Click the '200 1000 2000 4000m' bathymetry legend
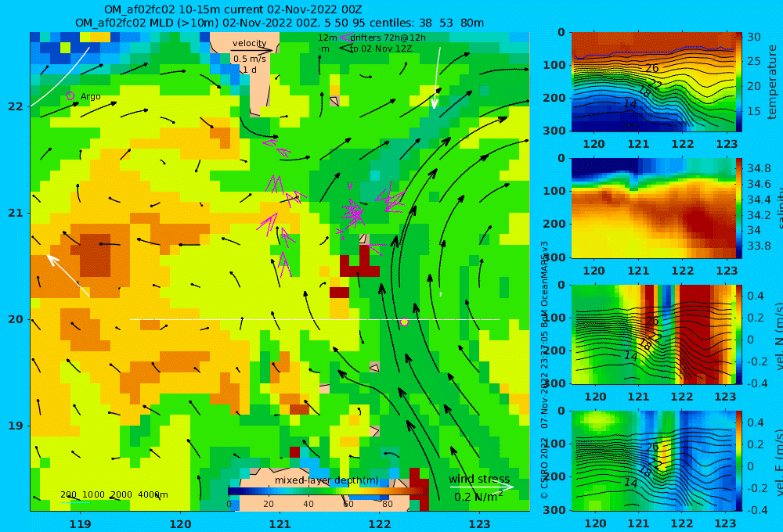 pyautogui.click(x=114, y=494)
